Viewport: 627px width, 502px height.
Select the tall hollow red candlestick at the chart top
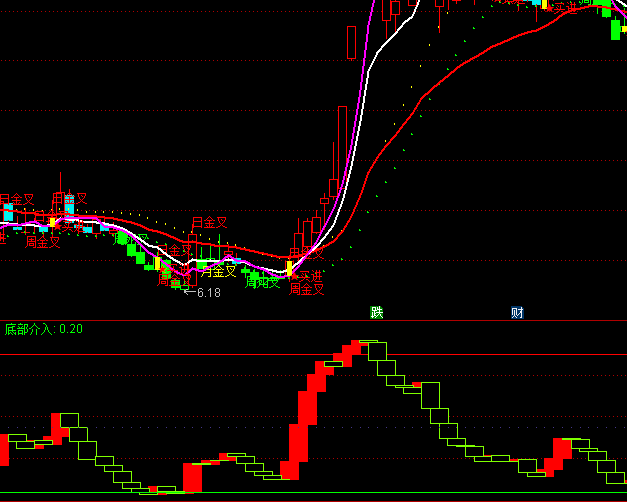pos(351,43)
